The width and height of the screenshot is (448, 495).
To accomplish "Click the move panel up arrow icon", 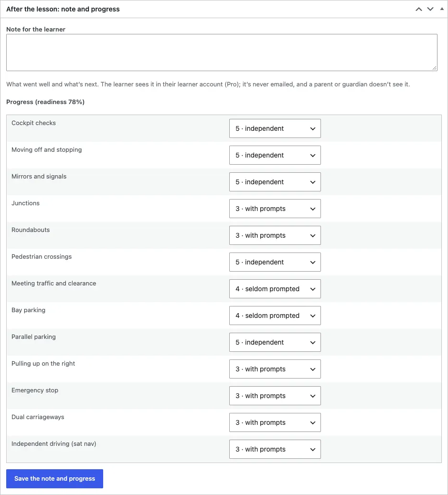I will click(x=418, y=9).
